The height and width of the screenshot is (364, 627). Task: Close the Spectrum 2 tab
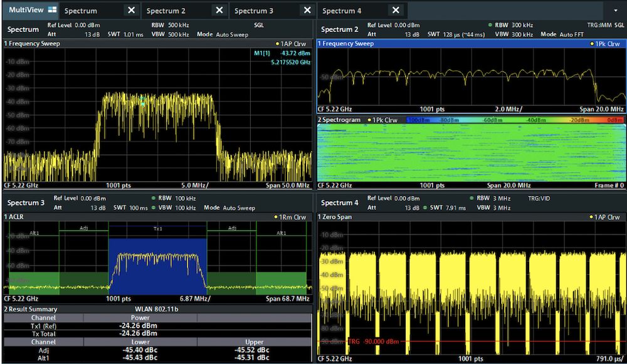pos(219,11)
